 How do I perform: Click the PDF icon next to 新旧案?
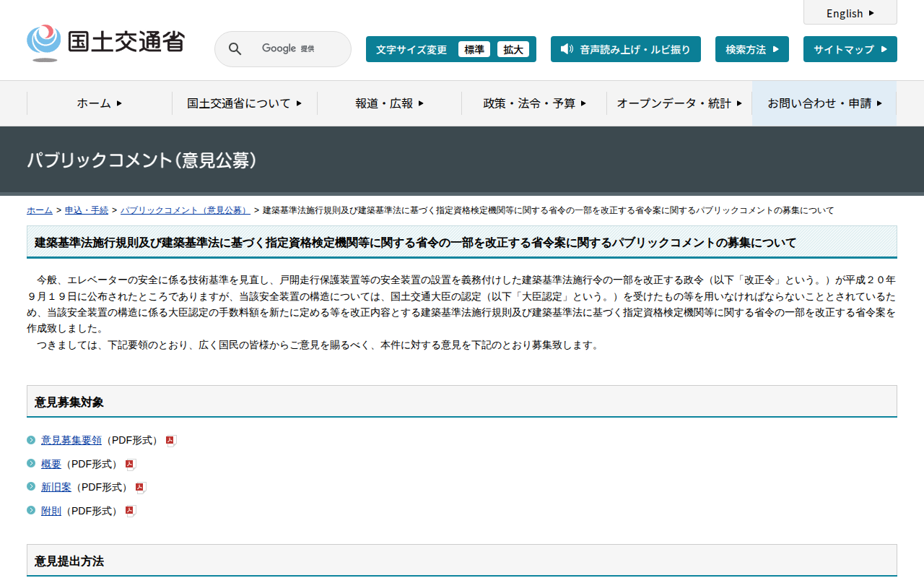[140, 488]
